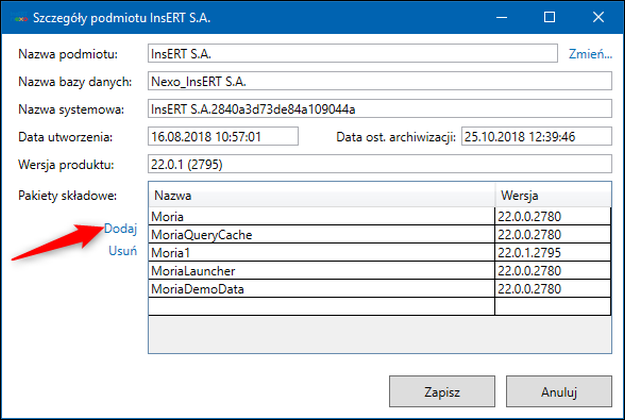Maximize the Szczegóły podmiotu window
625x420 pixels.
[550, 17]
